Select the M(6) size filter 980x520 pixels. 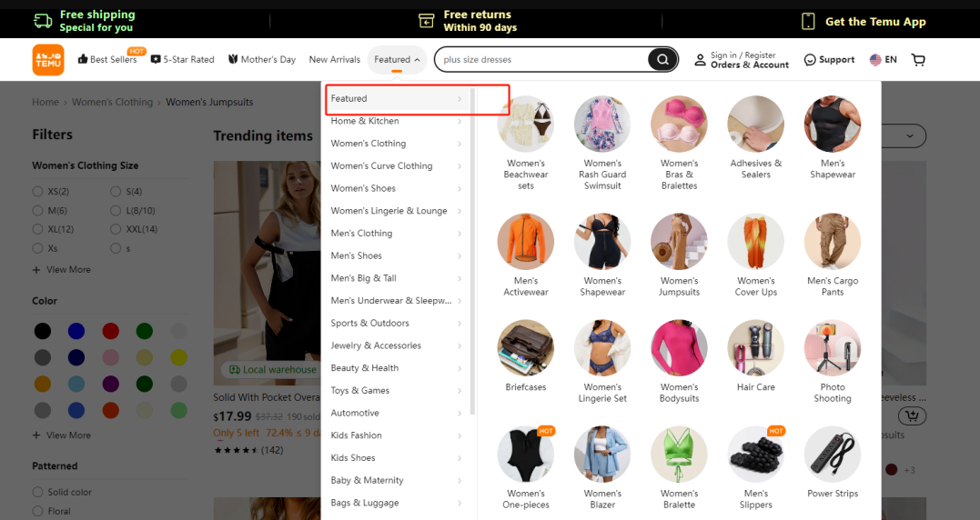37,210
